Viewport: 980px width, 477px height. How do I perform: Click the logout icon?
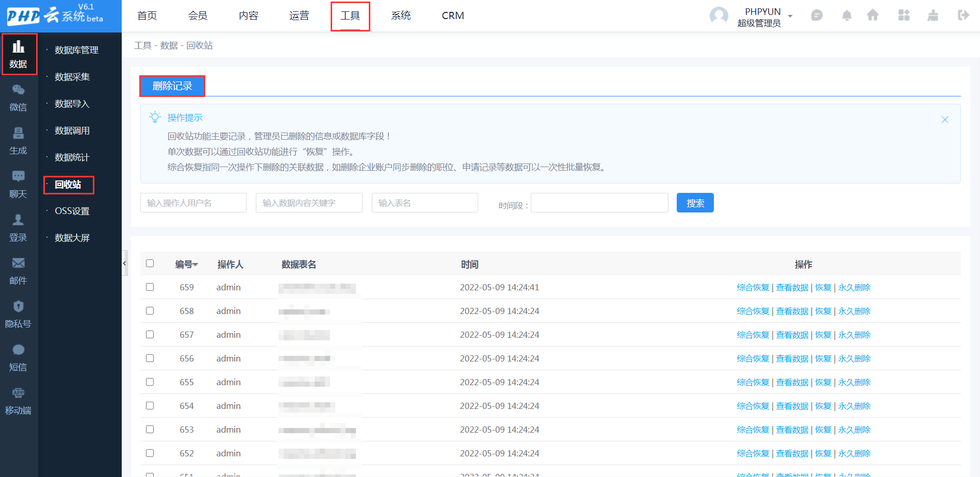click(x=963, y=15)
